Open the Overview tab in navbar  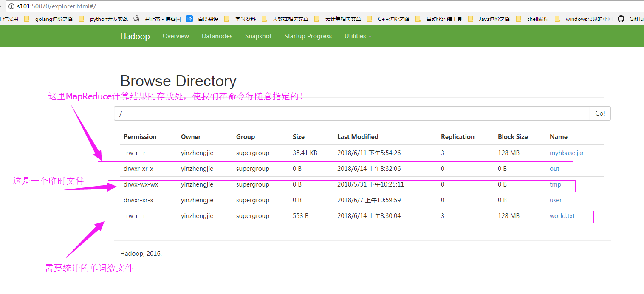pyautogui.click(x=175, y=36)
